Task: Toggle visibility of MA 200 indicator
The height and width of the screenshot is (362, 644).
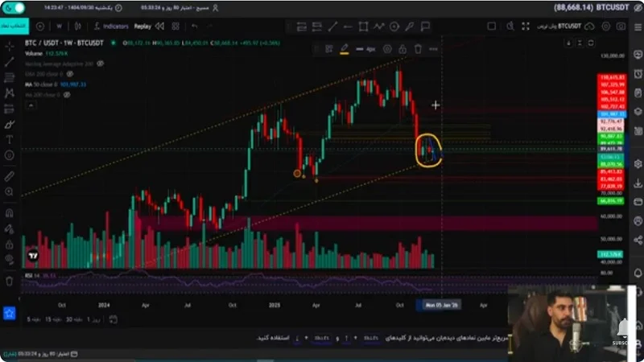Action: pyautogui.click(x=67, y=95)
